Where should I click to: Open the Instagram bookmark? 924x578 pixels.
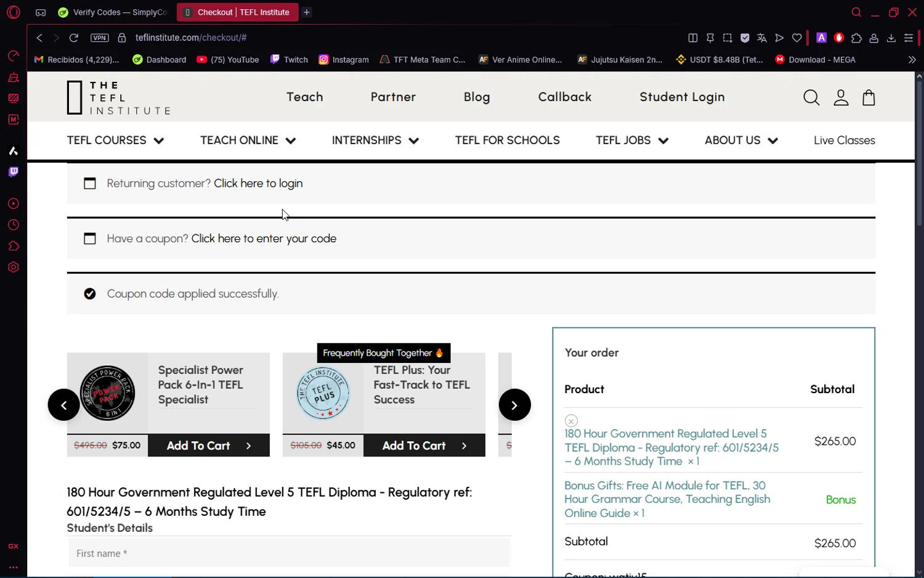point(343,60)
